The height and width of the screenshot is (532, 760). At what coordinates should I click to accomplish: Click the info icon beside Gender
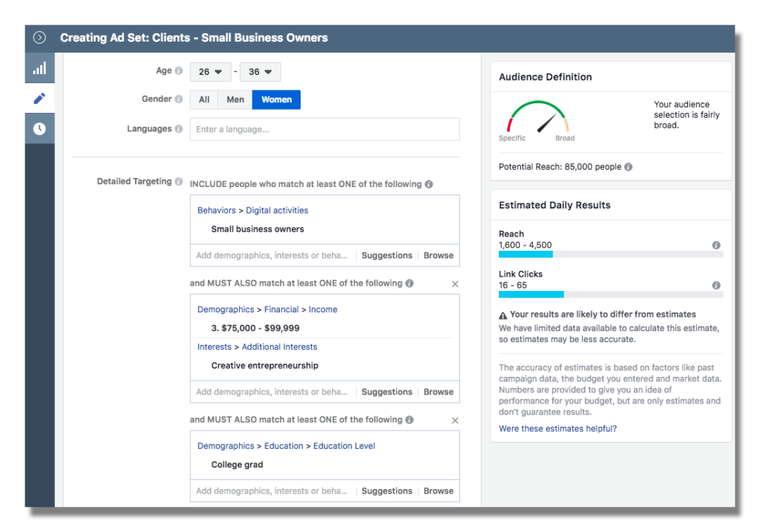pyautogui.click(x=178, y=99)
